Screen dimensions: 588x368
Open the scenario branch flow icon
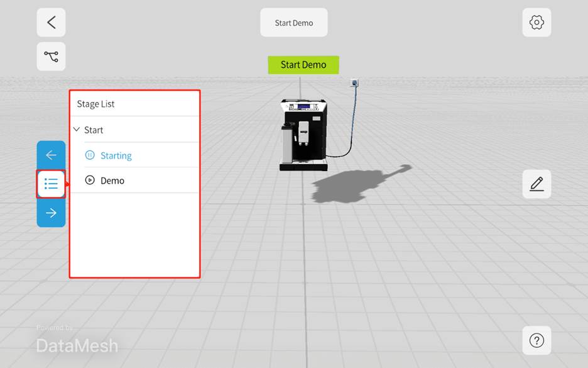pos(51,57)
